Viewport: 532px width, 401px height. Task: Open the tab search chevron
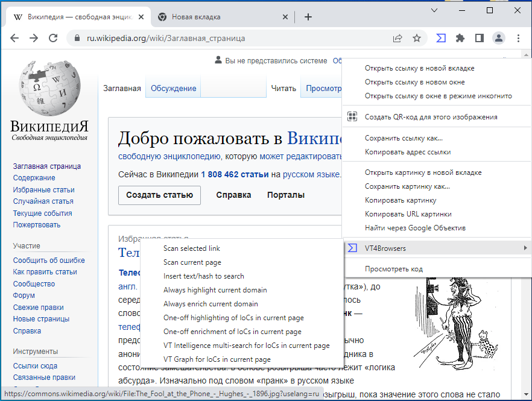[434, 10]
